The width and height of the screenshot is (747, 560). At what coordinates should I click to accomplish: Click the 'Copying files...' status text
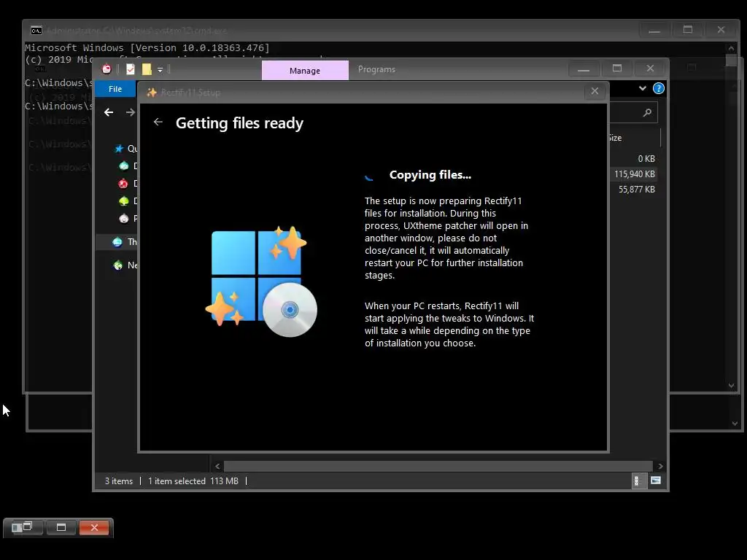tap(430, 175)
